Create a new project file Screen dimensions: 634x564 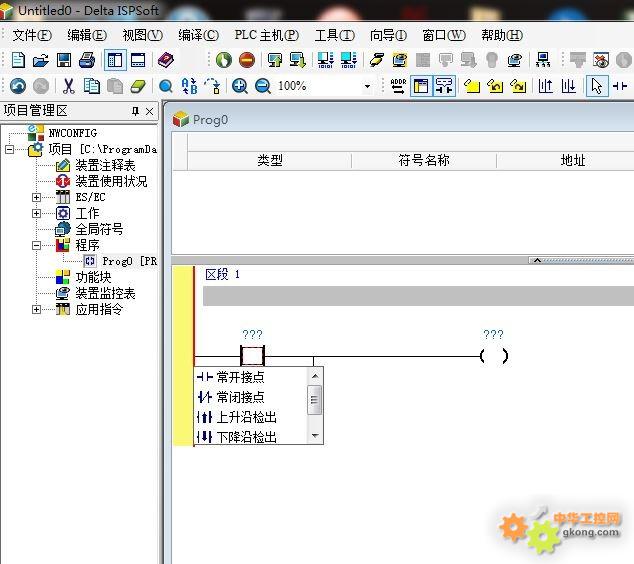(x=18, y=60)
